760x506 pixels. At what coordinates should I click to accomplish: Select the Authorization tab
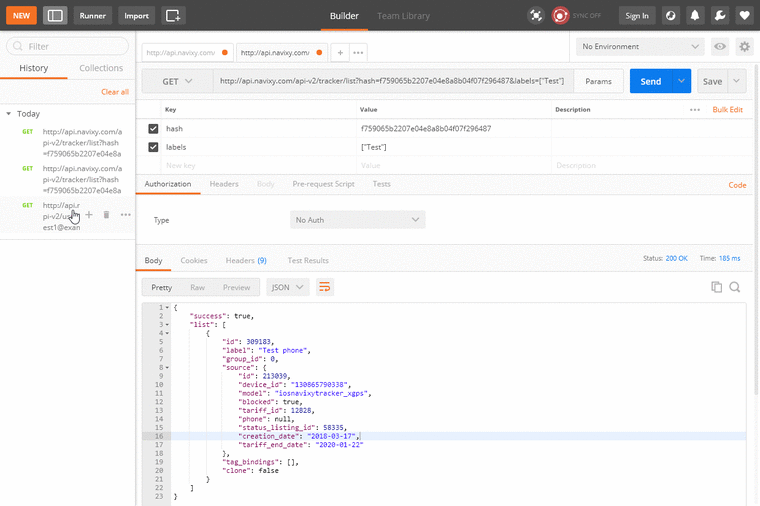pos(168,184)
